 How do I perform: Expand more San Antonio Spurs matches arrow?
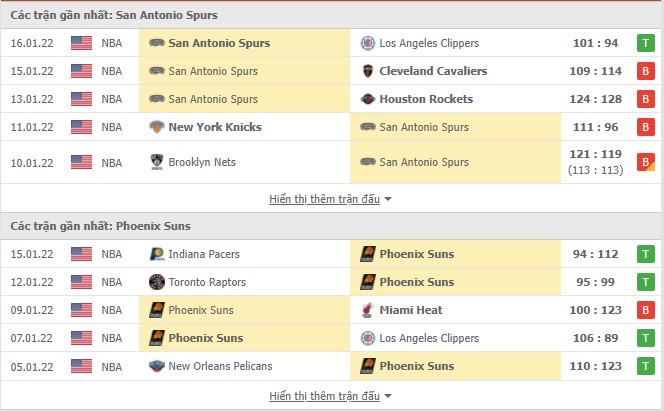(388, 199)
